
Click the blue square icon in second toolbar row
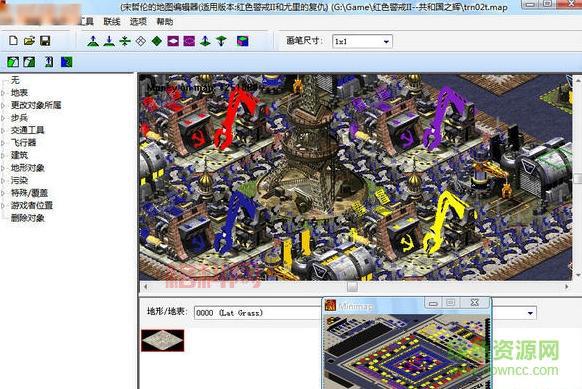coord(66,62)
